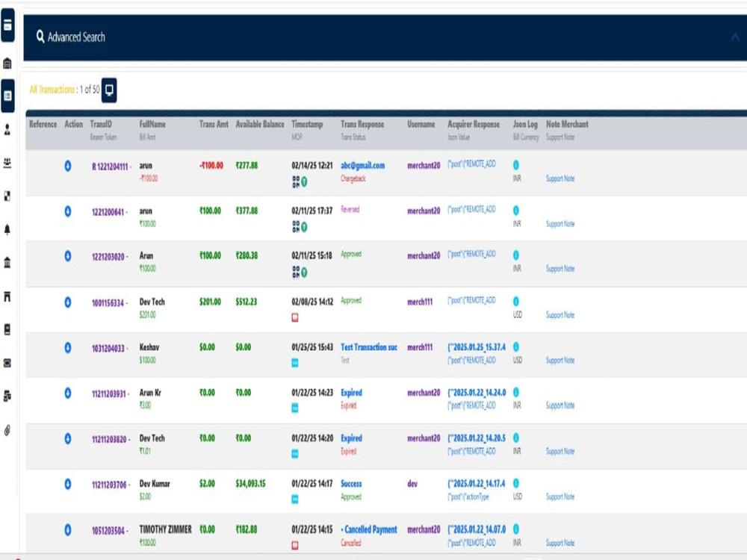Select trans amount -₹100.00 in red
747x560 pixels.
pos(211,165)
